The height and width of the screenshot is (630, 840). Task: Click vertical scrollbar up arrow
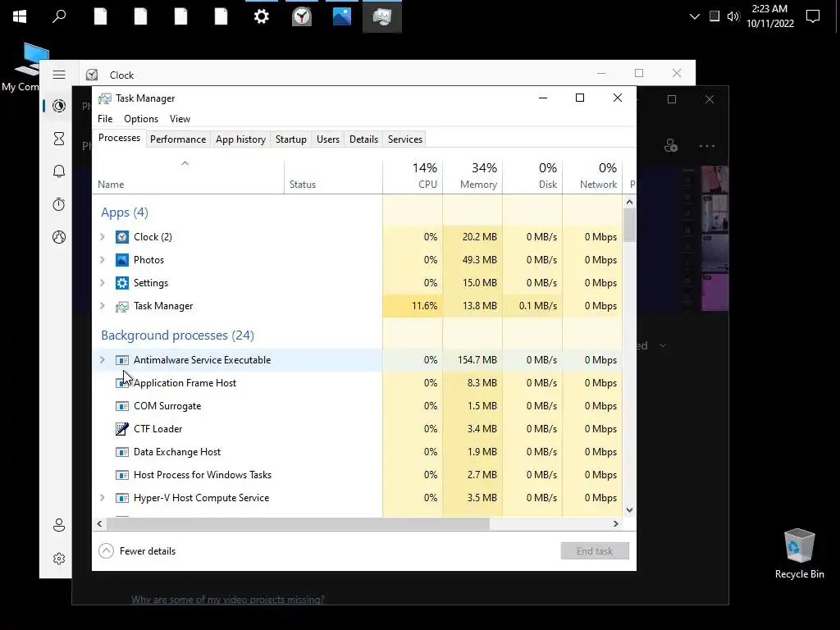[629, 202]
